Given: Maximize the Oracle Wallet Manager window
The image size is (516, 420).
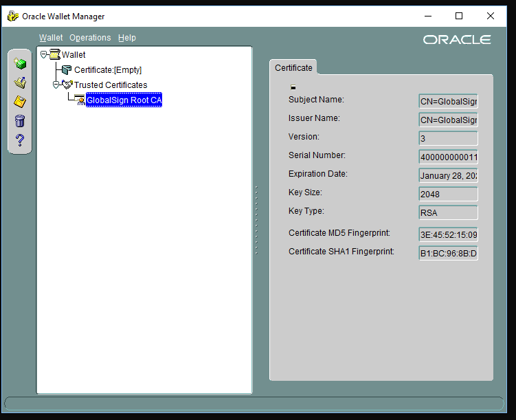Looking at the screenshot, I should click(459, 16).
